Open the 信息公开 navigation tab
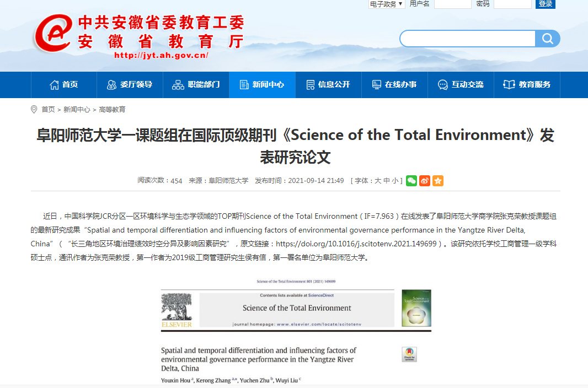 (328, 84)
